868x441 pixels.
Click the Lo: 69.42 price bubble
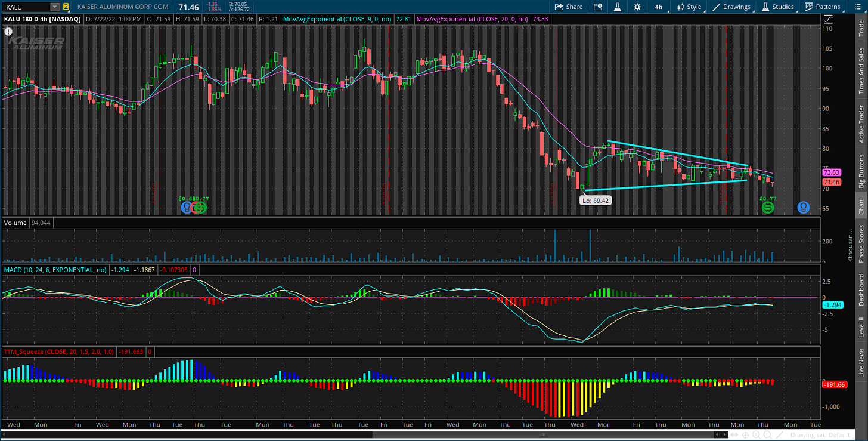coord(596,201)
